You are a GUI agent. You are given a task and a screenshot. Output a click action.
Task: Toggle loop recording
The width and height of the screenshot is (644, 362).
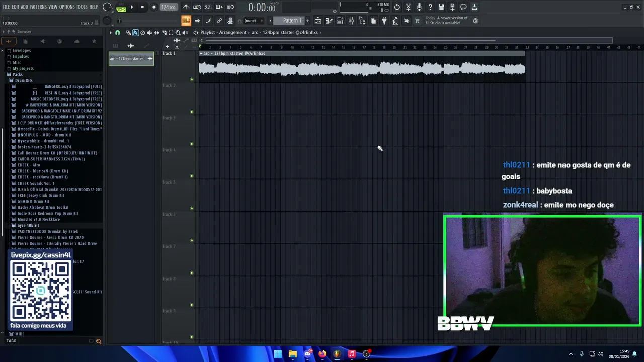click(x=230, y=7)
